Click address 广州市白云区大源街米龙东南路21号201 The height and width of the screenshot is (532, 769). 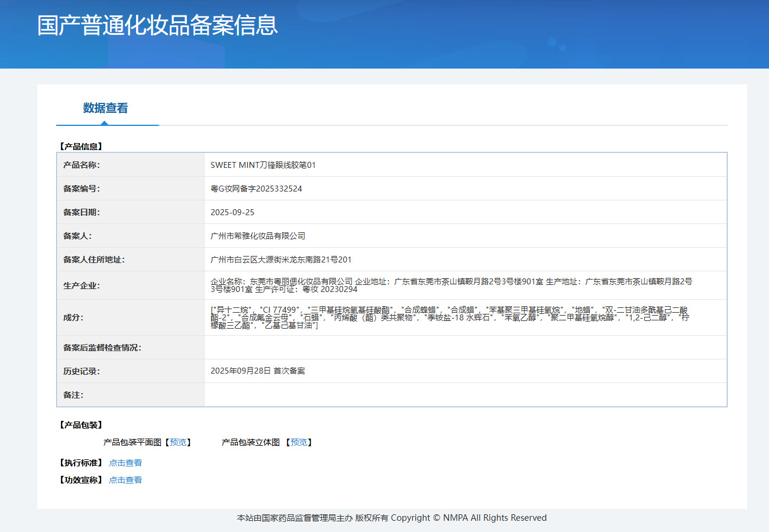pos(281,259)
